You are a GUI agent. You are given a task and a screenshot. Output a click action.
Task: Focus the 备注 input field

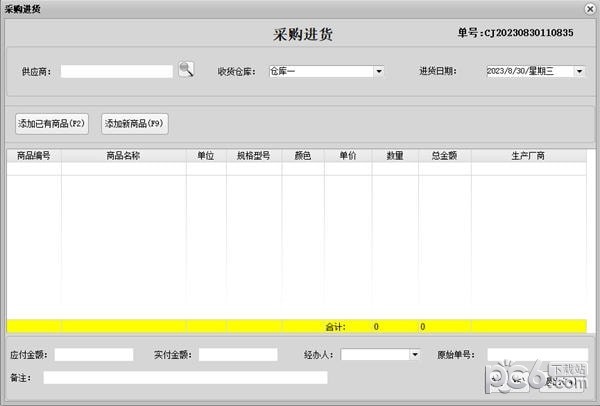coord(185,378)
